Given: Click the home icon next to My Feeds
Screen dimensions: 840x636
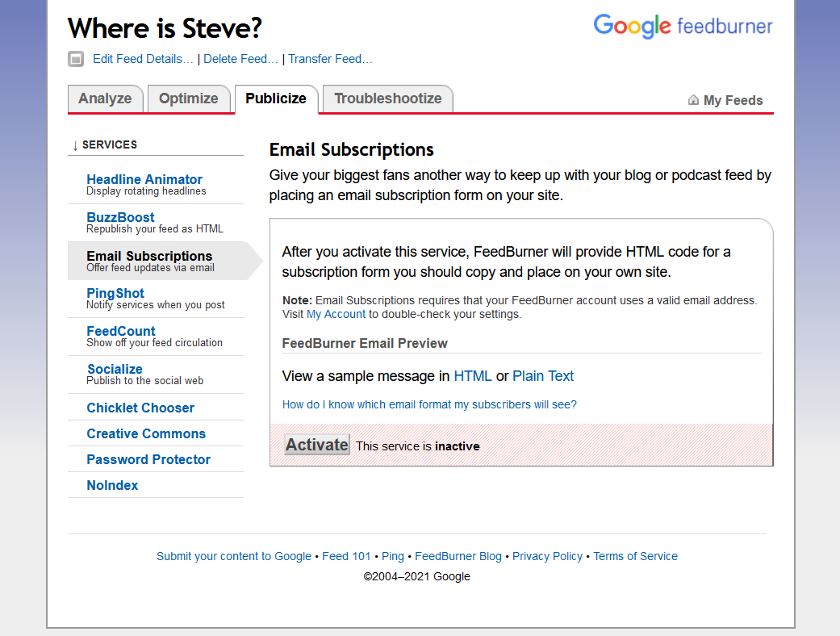Looking at the screenshot, I should click(693, 100).
